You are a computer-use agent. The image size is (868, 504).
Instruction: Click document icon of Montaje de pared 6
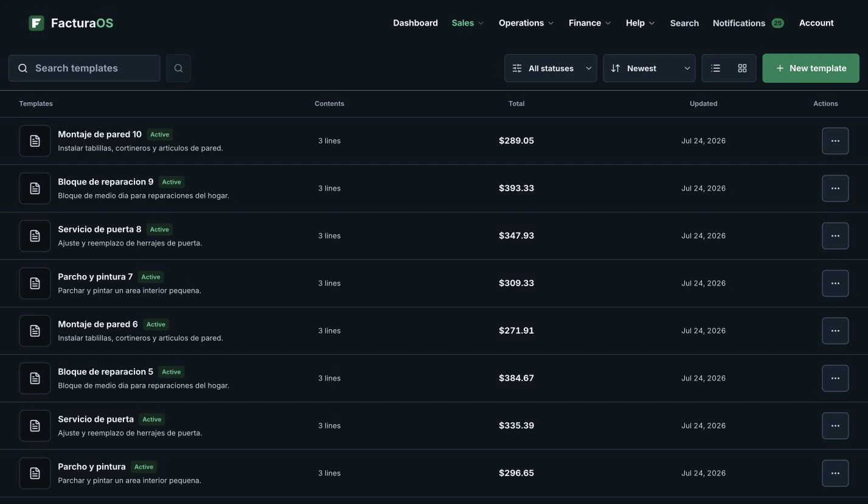pos(35,331)
